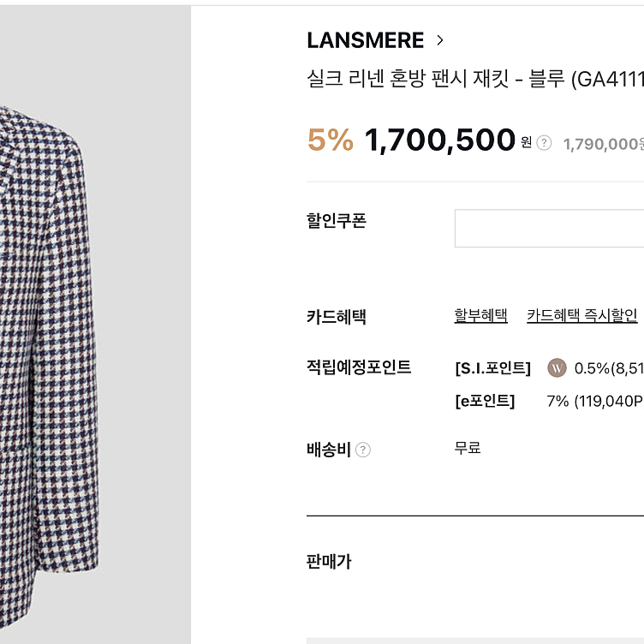Viewport: 644px width, 644px height.
Task: Open the 할인쿠폰 selection box
Action: pyautogui.click(x=549, y=229)
